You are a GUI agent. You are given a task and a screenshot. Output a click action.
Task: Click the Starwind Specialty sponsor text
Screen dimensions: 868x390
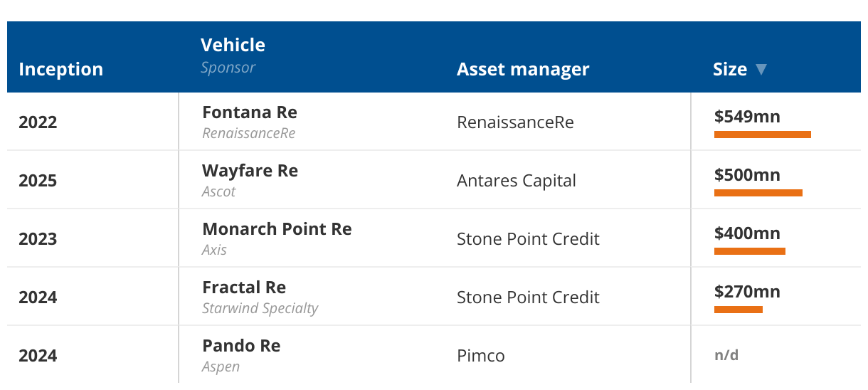[x=260, y=308]
